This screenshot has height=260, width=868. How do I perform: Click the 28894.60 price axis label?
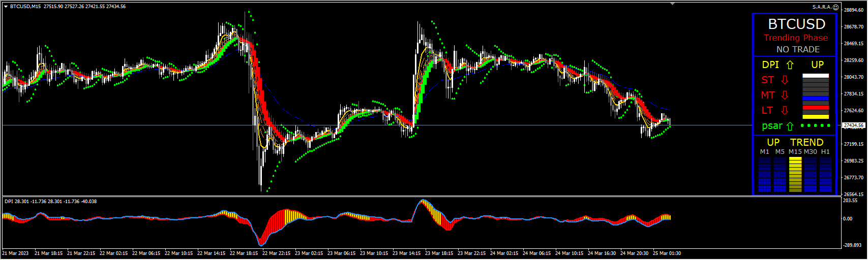tap(854, 10)
